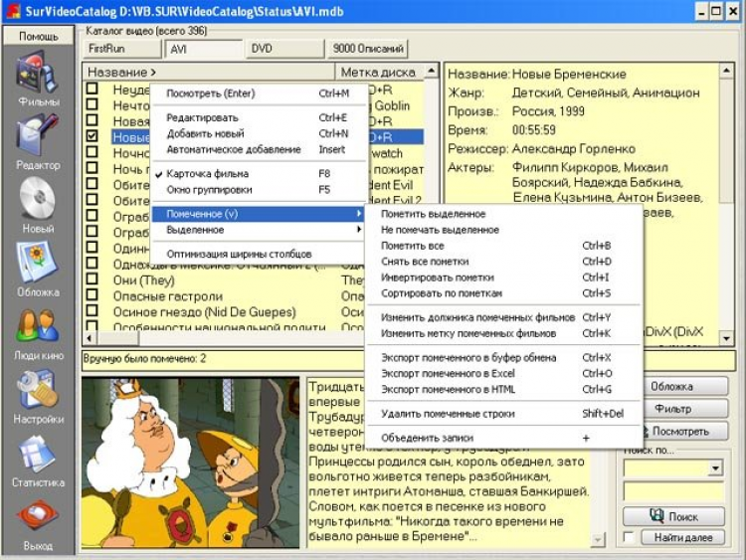Choose Оптимизация ширины столбцов
This screenshot has height=560, width=746.
260,254
